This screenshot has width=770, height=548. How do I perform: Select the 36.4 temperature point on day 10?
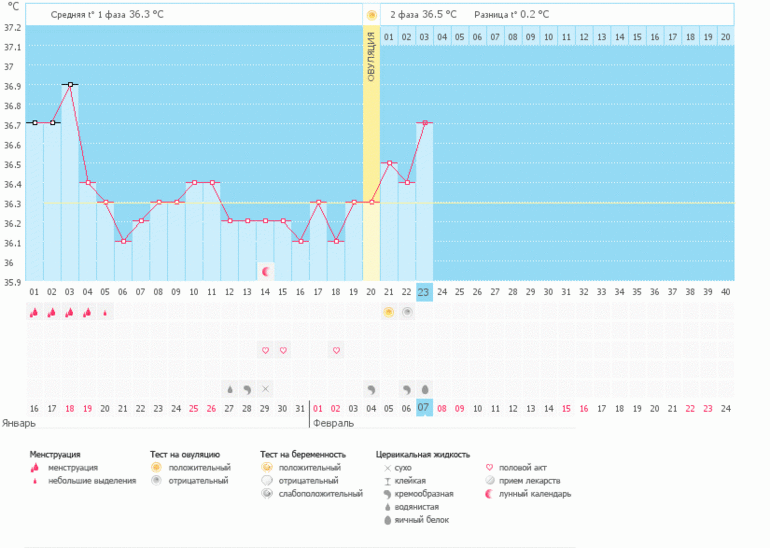coord(194,182)
